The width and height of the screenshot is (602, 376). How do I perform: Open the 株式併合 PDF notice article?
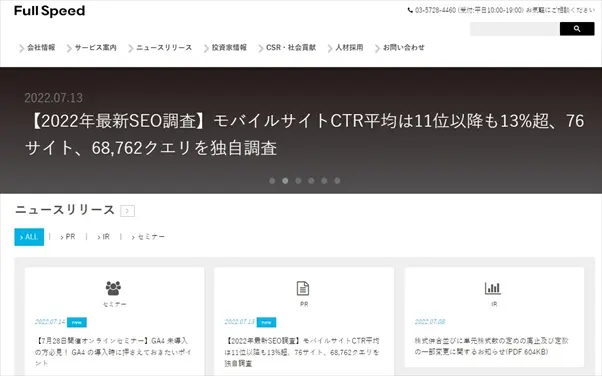point(492,346)
